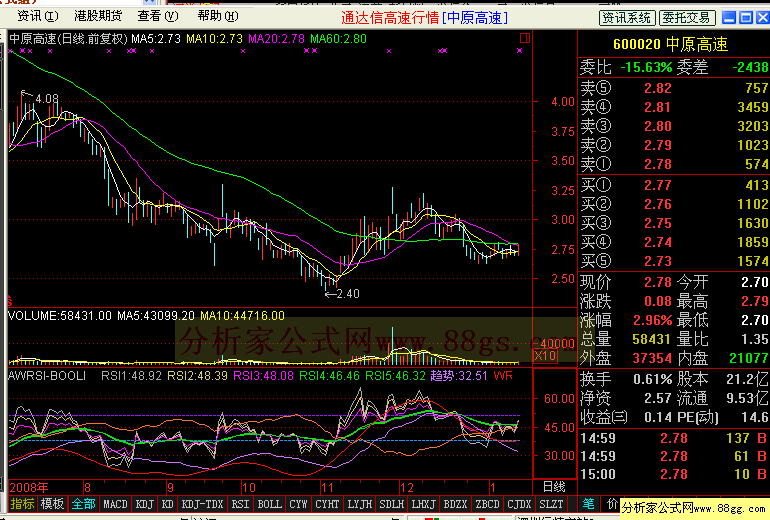Click the MA20:2.78 moving average label

[276, 39]
